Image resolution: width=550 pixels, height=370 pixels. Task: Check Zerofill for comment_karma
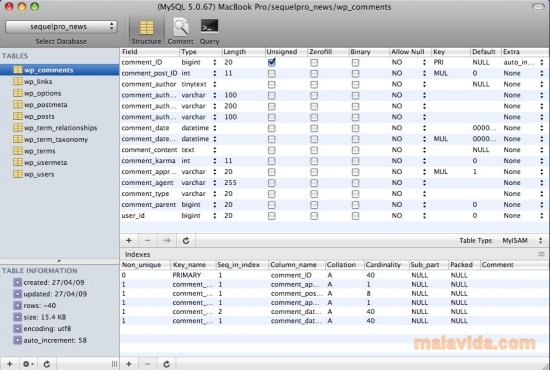coord(314,161)
